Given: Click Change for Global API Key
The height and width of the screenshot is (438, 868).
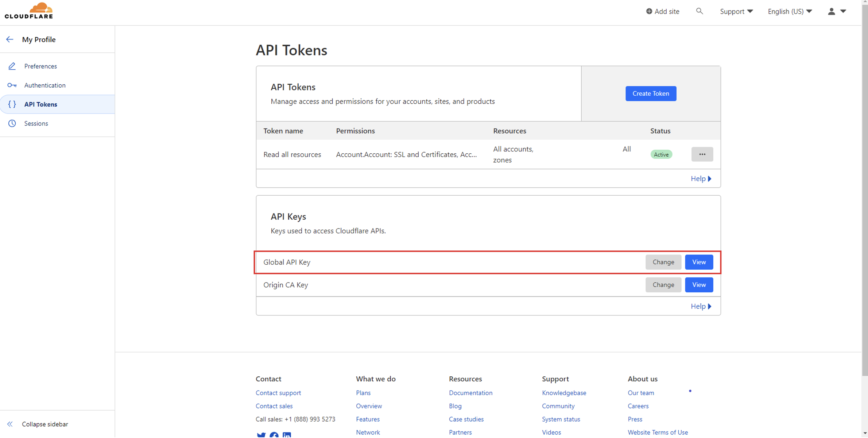Looking at the screenshot, I should 663,262.
